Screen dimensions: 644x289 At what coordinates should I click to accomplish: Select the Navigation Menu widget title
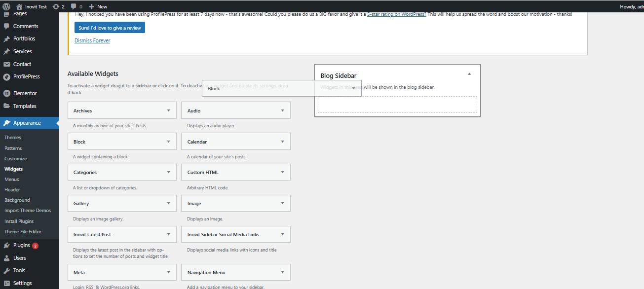click(206, 273)
